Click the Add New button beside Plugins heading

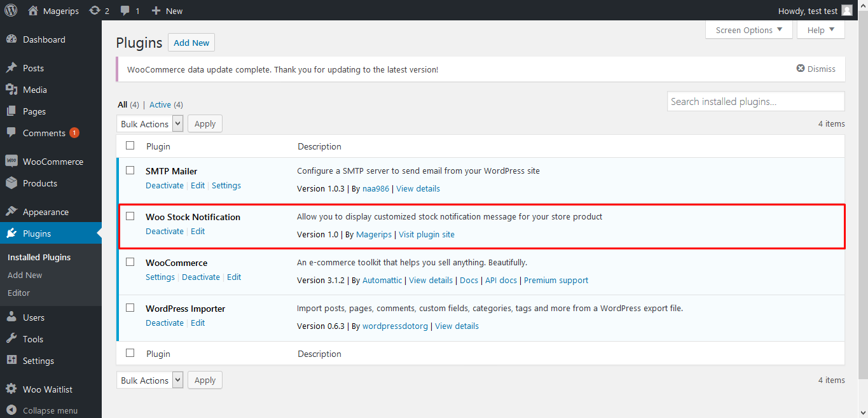coord(191,43)
